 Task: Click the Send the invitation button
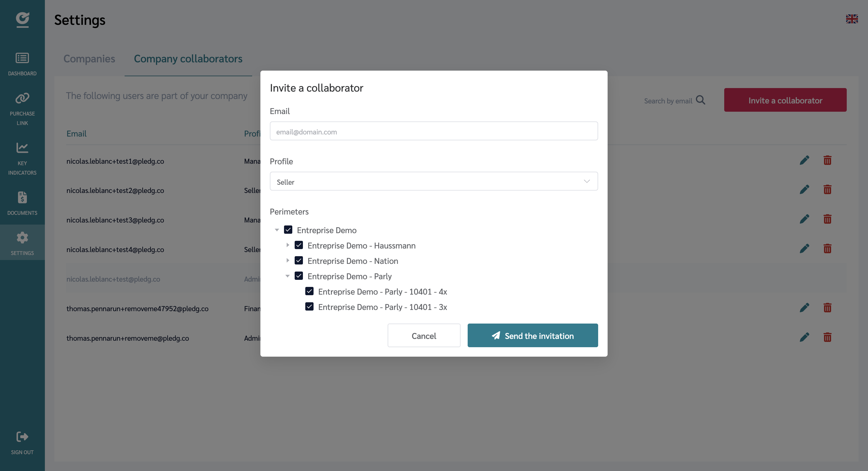532,335
